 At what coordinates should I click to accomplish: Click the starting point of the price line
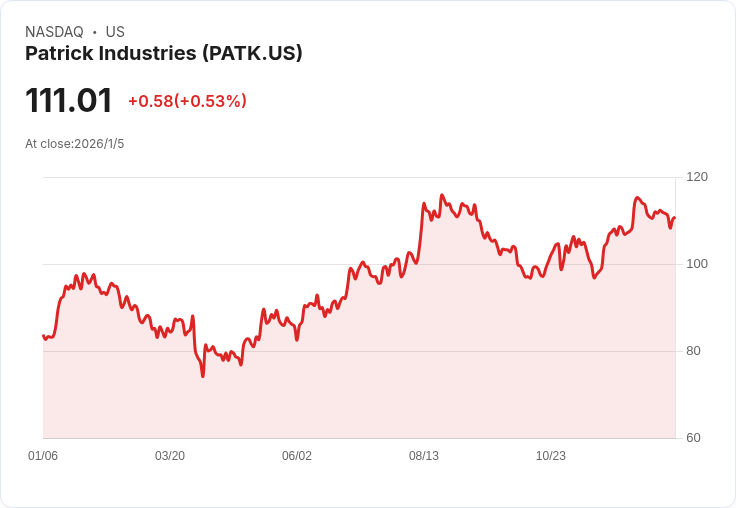coord(44,336)
